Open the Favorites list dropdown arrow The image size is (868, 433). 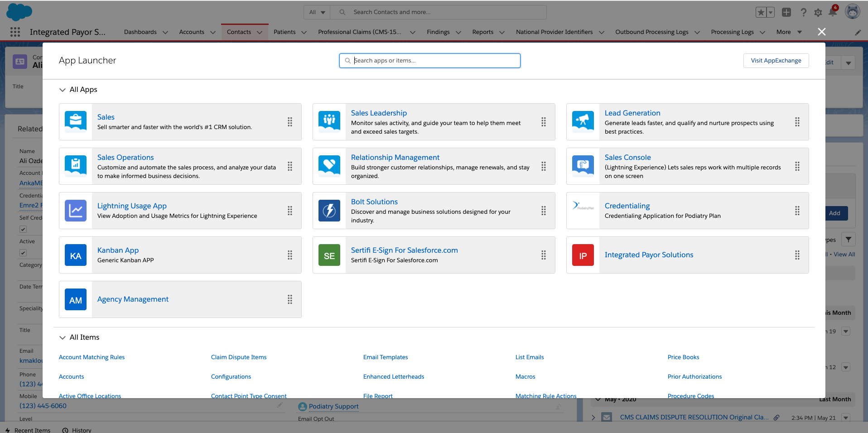point(771,12)
